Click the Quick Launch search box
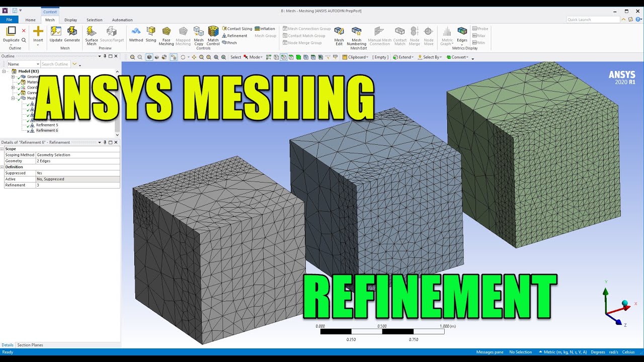 [x=593, y=20]
